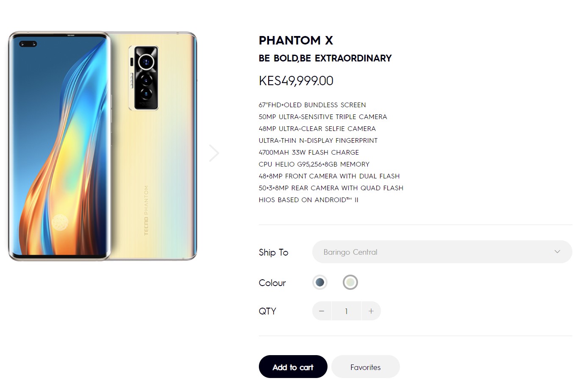Click the next image arrow
583x392 pixels.
click(x=214, y=153)
